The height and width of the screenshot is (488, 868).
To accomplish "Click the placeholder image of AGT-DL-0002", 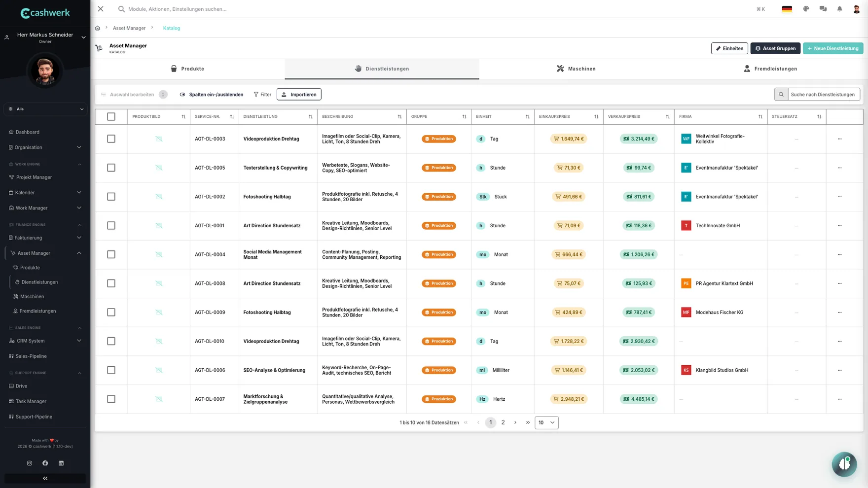I will click(x=159, y=197).
